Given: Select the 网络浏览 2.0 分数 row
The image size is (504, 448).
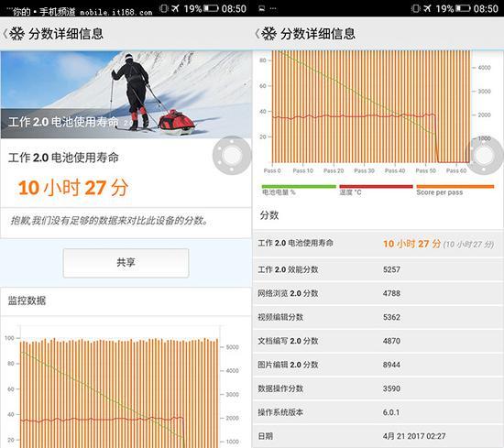Looking at the screenshot, I should pos(378,293).
